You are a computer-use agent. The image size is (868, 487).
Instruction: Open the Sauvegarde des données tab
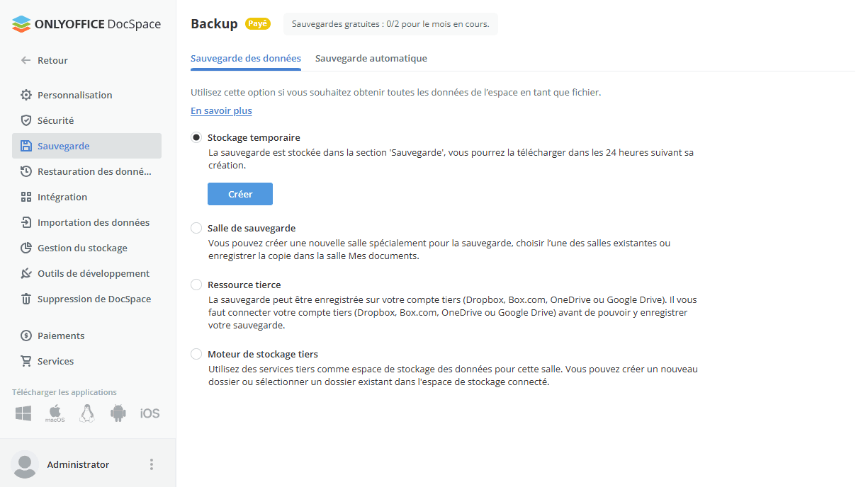coord(246,58)
